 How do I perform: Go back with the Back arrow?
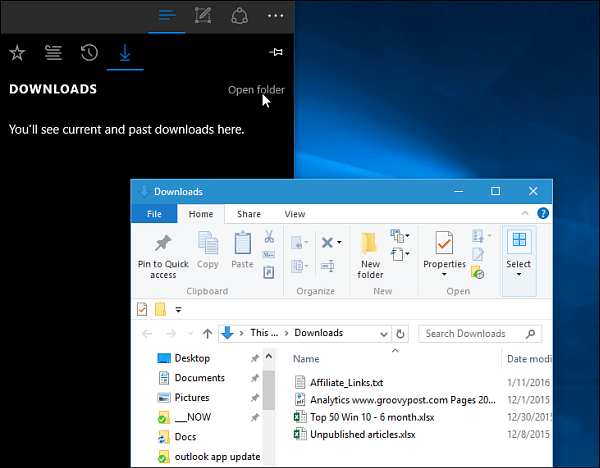pyautogui.click(x=147, y=334)
